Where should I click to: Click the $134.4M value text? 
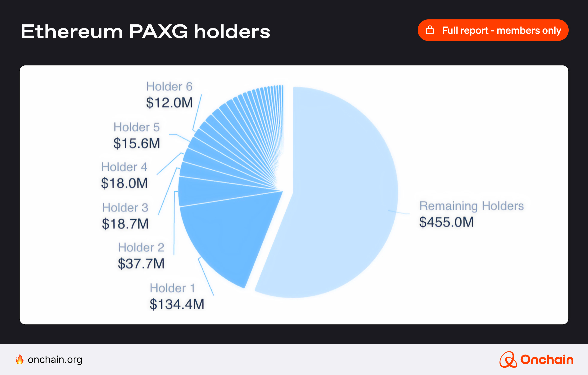click(177, 304)
